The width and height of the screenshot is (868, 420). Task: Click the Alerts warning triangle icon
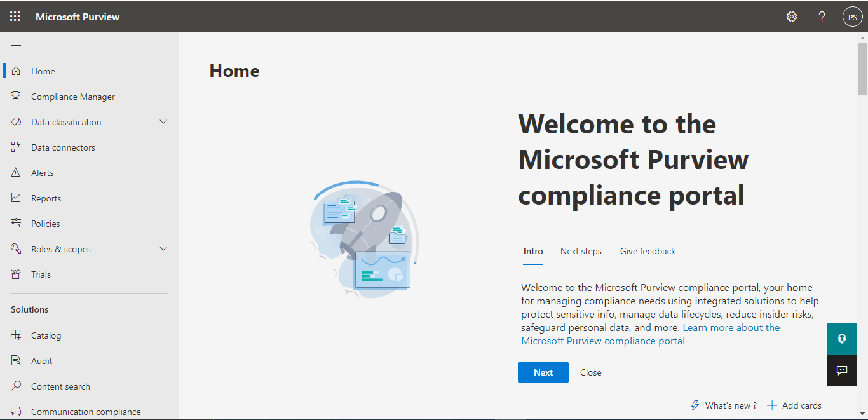point(17,173)
